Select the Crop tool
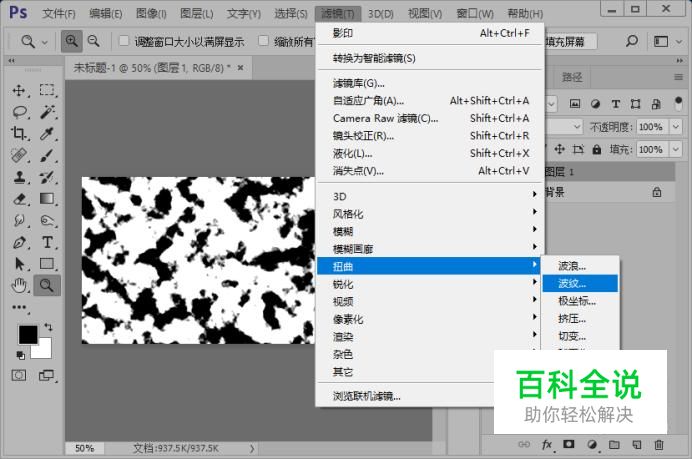Image resolution: width=692 pixels, height=459 pixels. 19,133
